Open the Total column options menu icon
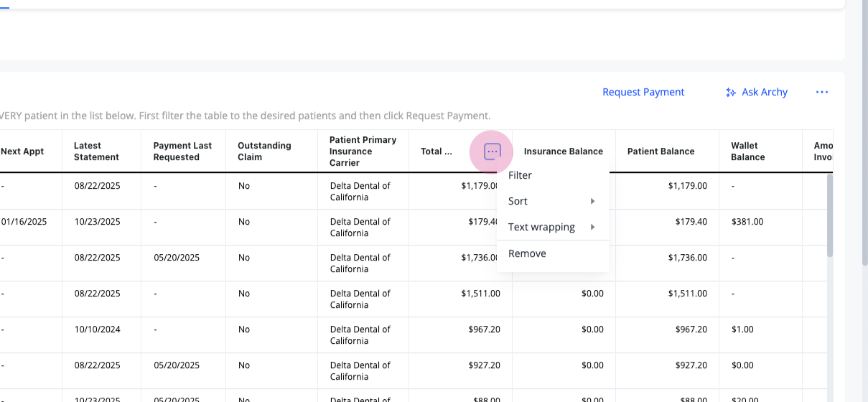This screenshot has height=402, width=868. pyautogui.click(x=492, y=151)
